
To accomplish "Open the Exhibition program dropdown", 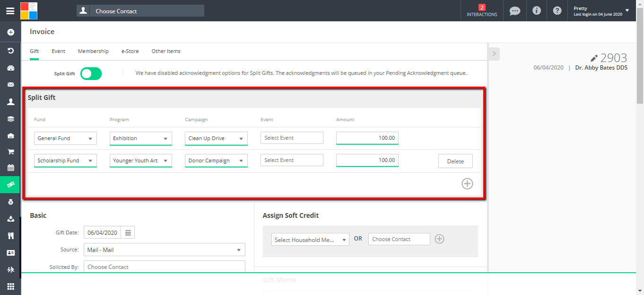I will [x=141, y=138].
